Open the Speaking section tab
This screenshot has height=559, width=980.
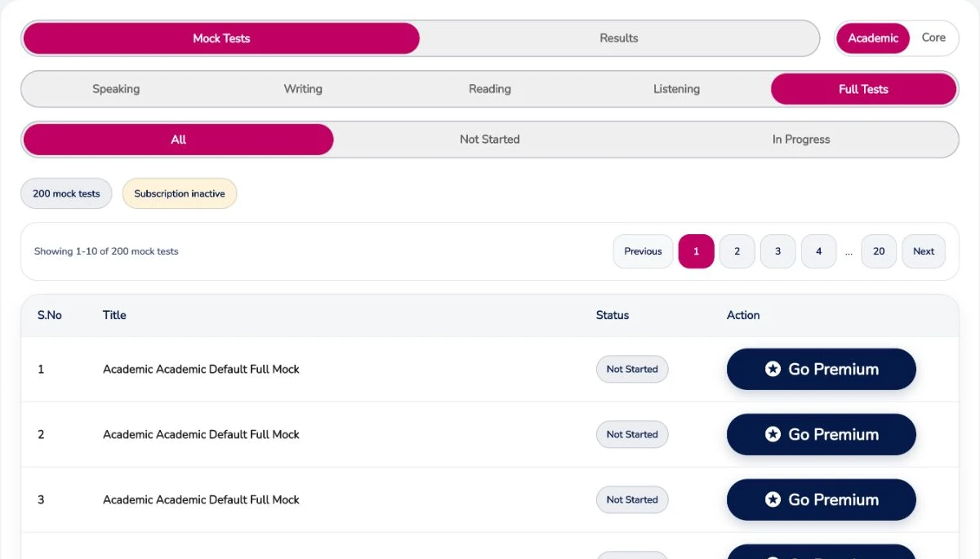tap(116, 89)
